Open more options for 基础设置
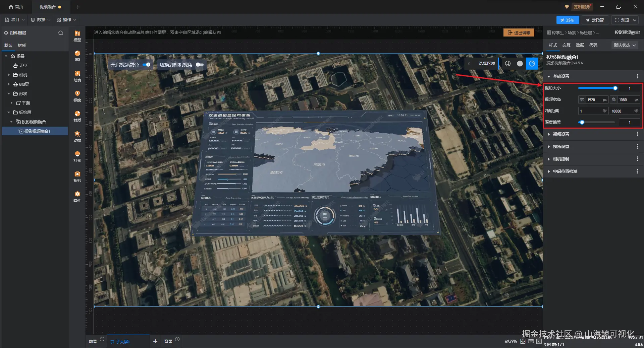The image size is (644, 348). coord(637,76)
